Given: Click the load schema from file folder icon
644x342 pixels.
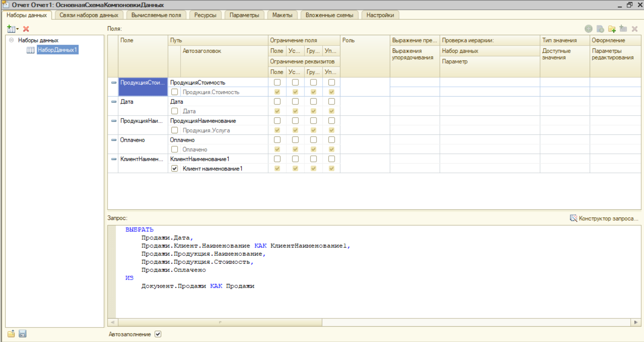Looking at the screenshot, I should pyautogui.click(x=11, y=334).
